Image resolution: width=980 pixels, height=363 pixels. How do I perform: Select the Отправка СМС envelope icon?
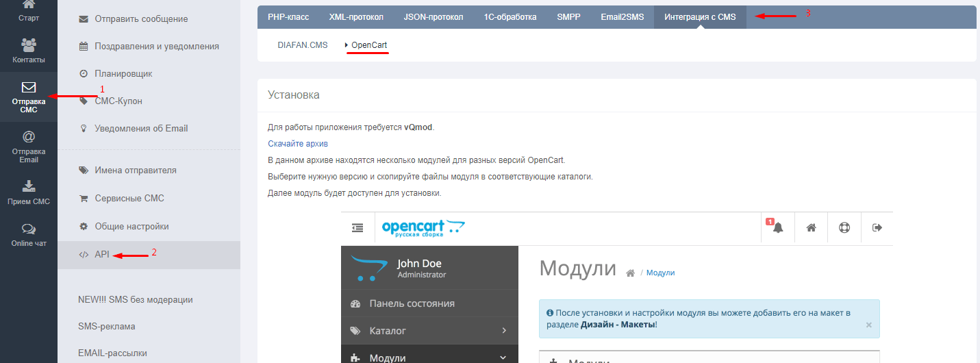pyautogui.click(x=29, y=88)
